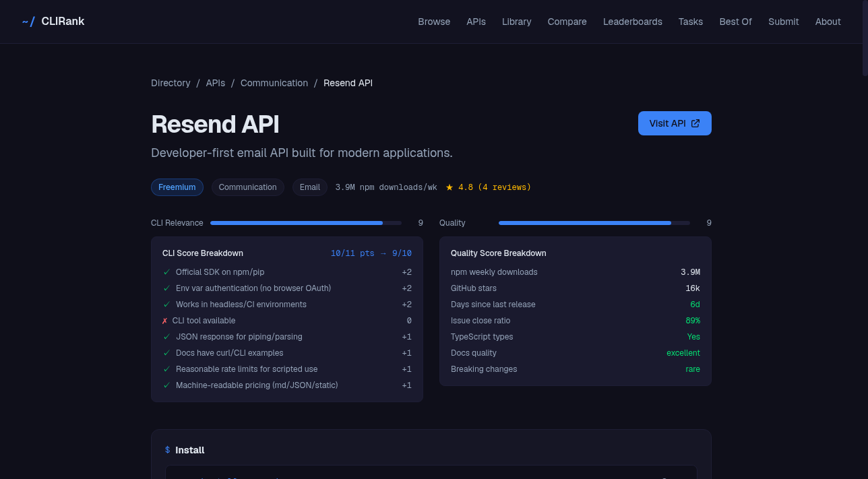Click the Install section heading

click(x=190, y=450)
